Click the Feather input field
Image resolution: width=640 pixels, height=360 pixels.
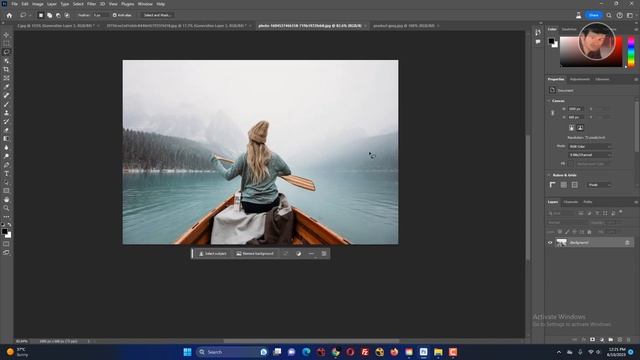[100, 15]
